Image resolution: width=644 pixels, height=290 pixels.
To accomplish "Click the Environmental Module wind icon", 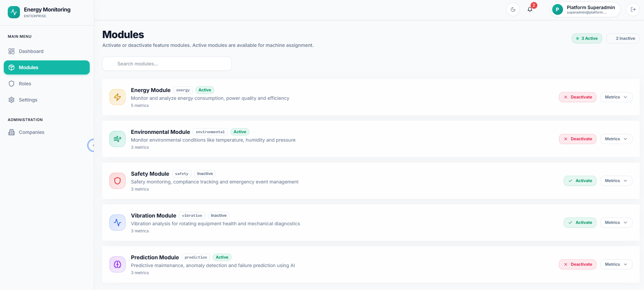I will coord(117,139).
